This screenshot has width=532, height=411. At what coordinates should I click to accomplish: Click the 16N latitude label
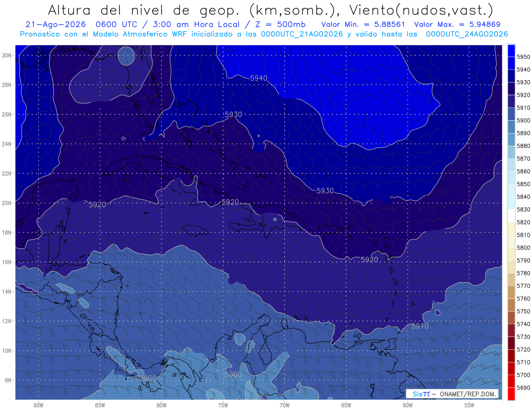(x=8, y=262)
